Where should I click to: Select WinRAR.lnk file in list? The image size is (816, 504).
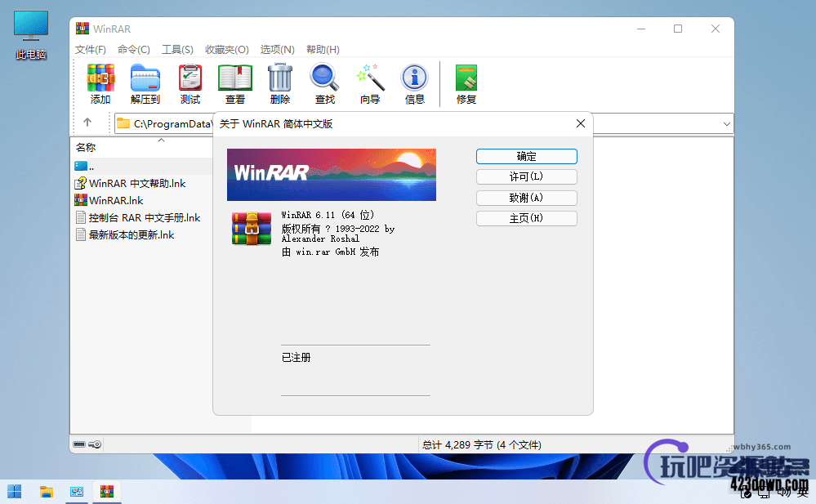(109, 200)
